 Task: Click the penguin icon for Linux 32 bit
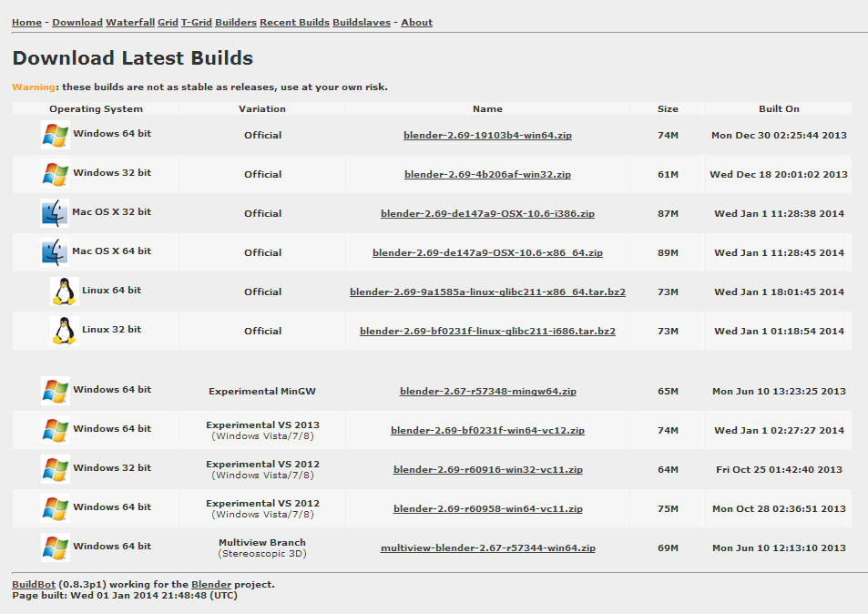point(65,331)
